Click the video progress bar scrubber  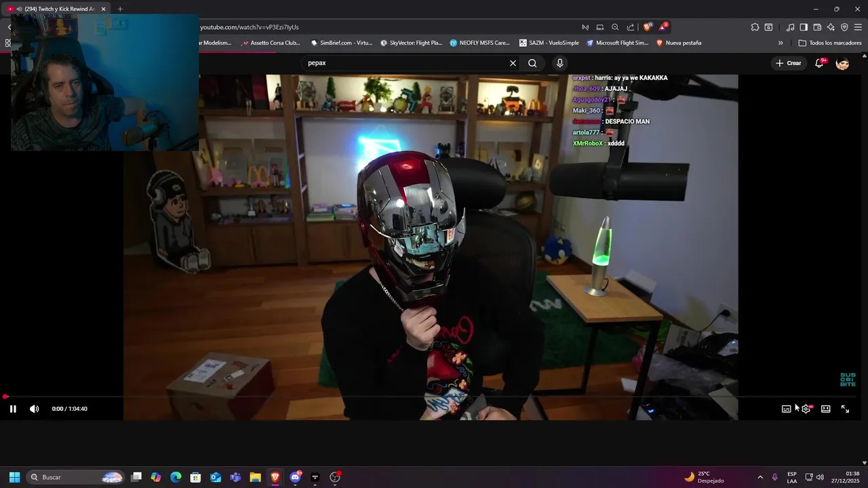[x=5, y=396]
